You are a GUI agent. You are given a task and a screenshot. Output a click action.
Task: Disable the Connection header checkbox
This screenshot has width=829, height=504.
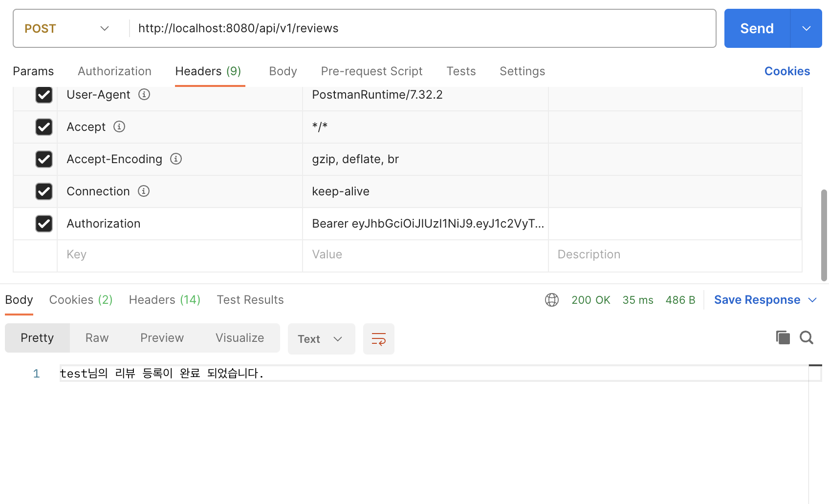point(44,191)
